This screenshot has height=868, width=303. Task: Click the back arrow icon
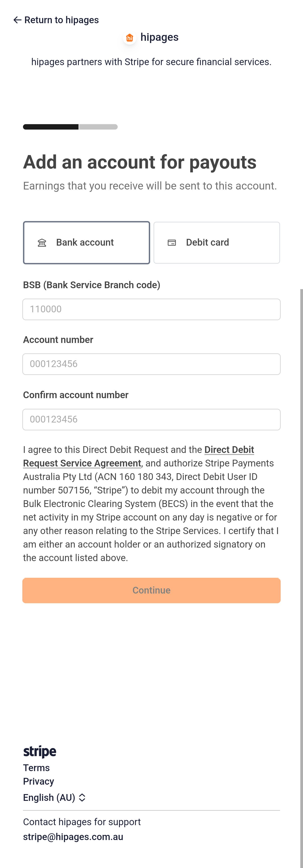coord(17,20)
